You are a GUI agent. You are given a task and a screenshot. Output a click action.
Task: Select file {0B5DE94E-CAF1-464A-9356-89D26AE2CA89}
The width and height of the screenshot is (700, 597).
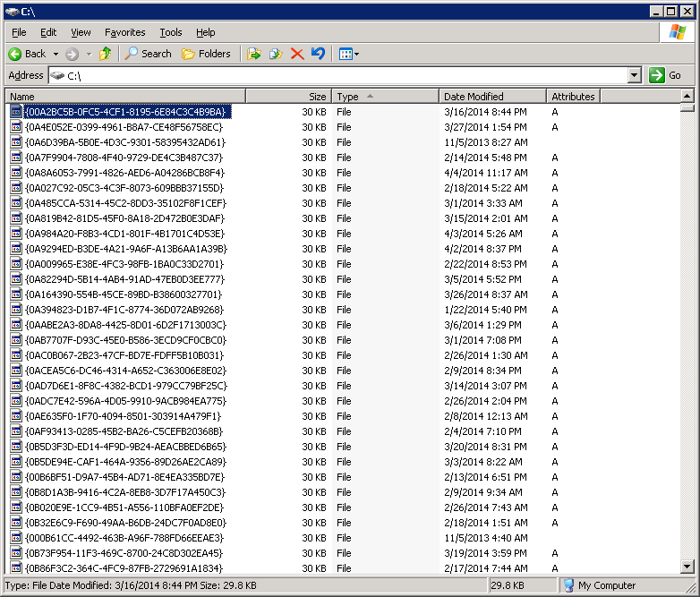(125, 462)
